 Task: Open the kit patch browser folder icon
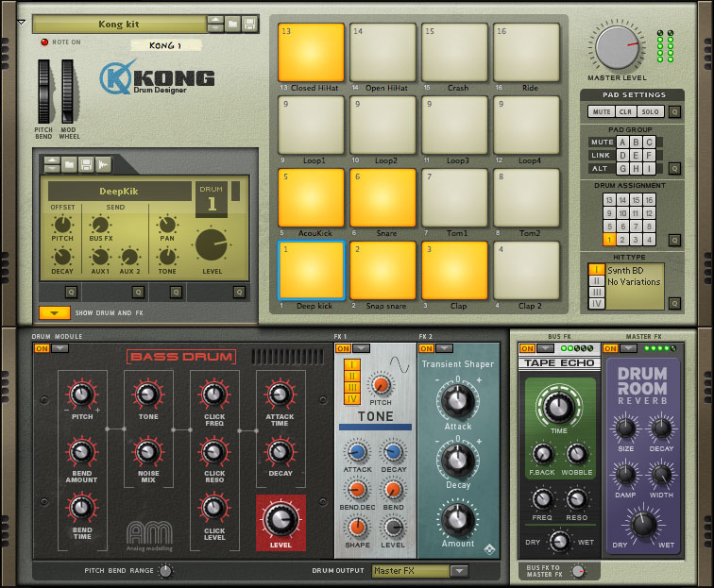pyautogui.click(x=233, y=24)
